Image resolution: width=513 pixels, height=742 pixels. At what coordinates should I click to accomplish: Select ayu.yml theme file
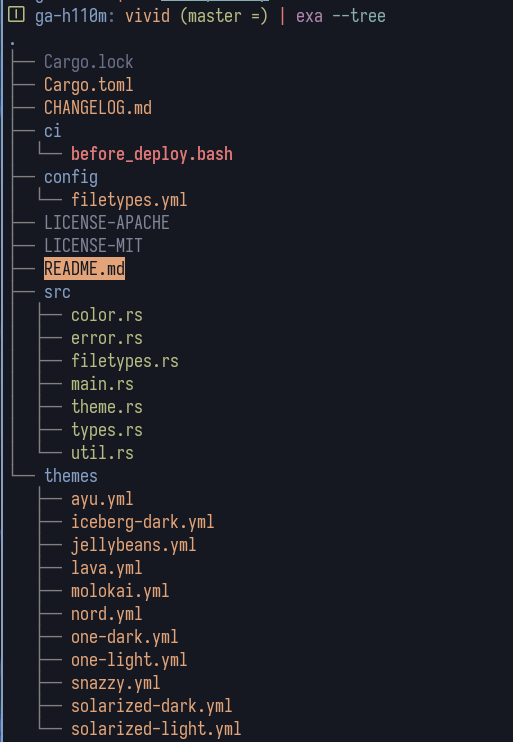click(x=102, y=499)
